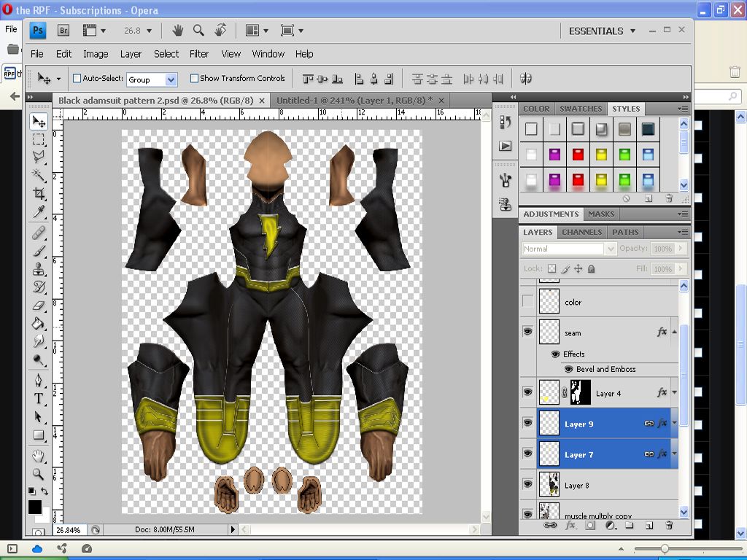Select the Hand tool in the toolbox
The width and height of the screenshot is (747, 560).
click(39, 456)
